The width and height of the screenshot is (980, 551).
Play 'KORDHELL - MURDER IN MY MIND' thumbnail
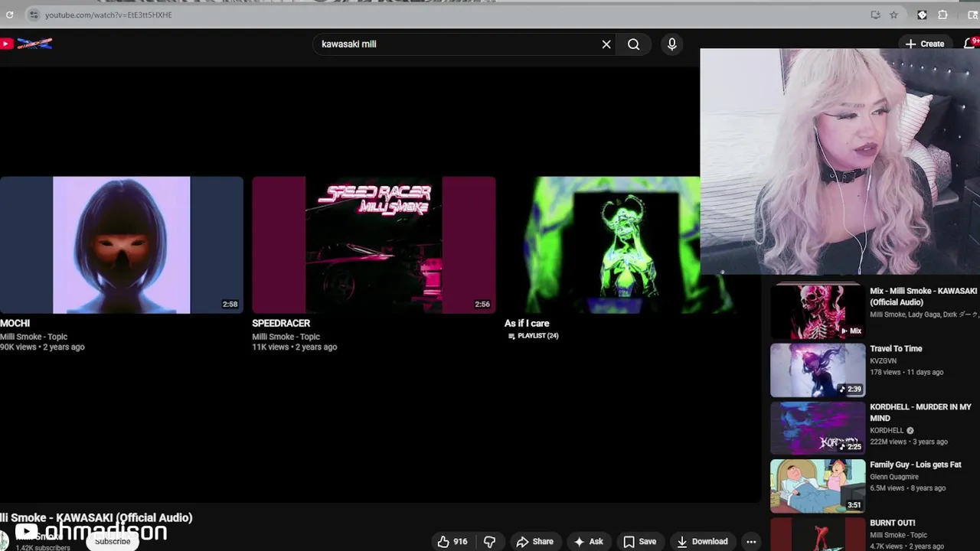point(818,429)
